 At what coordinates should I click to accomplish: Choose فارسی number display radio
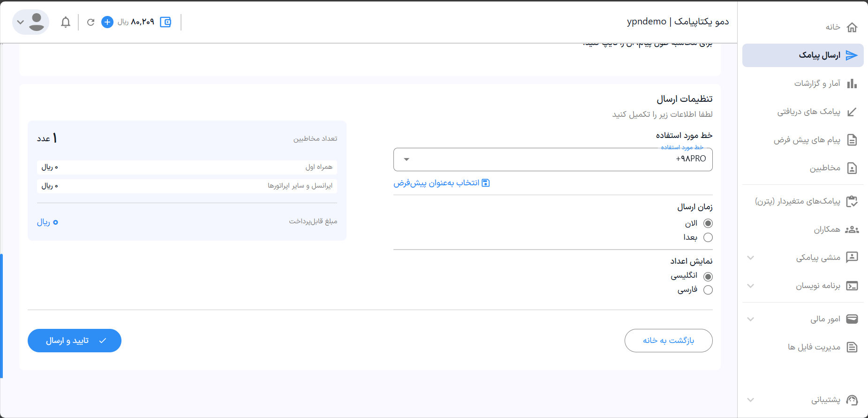(708, 290)
